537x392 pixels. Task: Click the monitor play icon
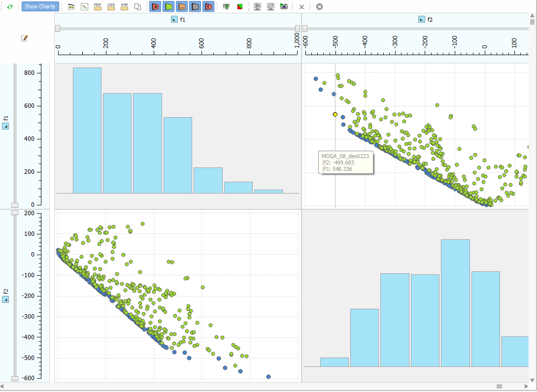point(257,6)
